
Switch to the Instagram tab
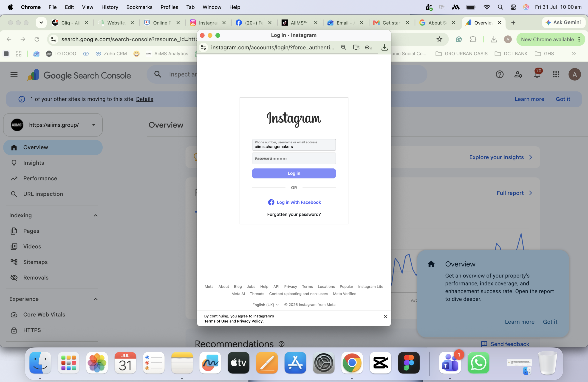tap(208, 23)
